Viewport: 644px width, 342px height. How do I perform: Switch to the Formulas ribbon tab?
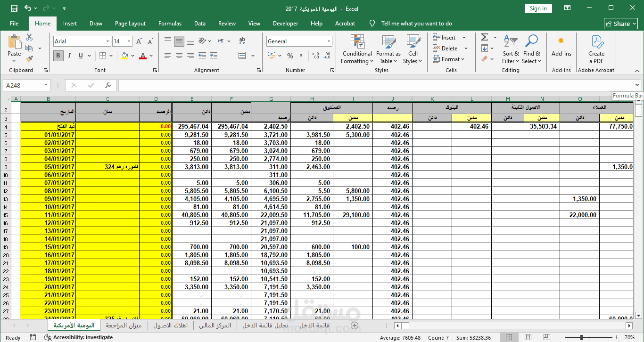pyautogui.click(x=170, y=24)
